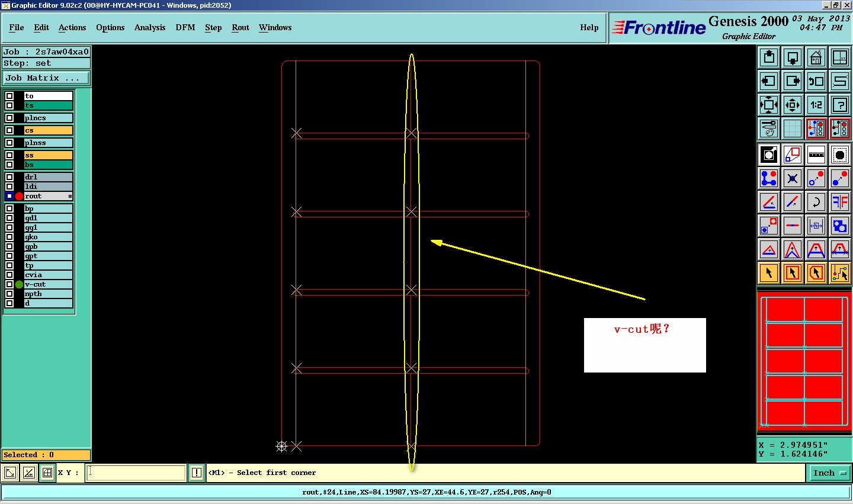Click the zoom out shrink arrows icon
This screenshot has width=853, height=504.
coord(793,105)
